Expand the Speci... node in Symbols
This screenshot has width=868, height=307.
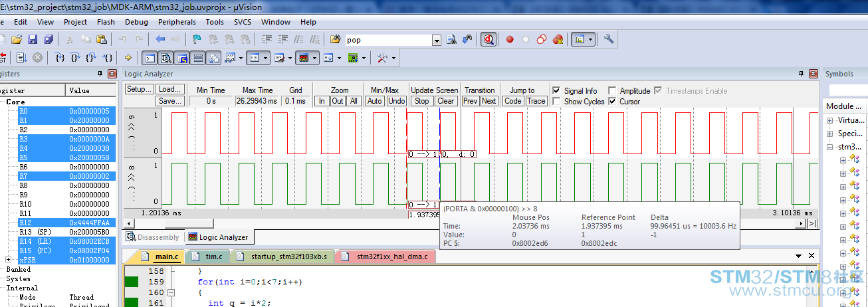829,134
